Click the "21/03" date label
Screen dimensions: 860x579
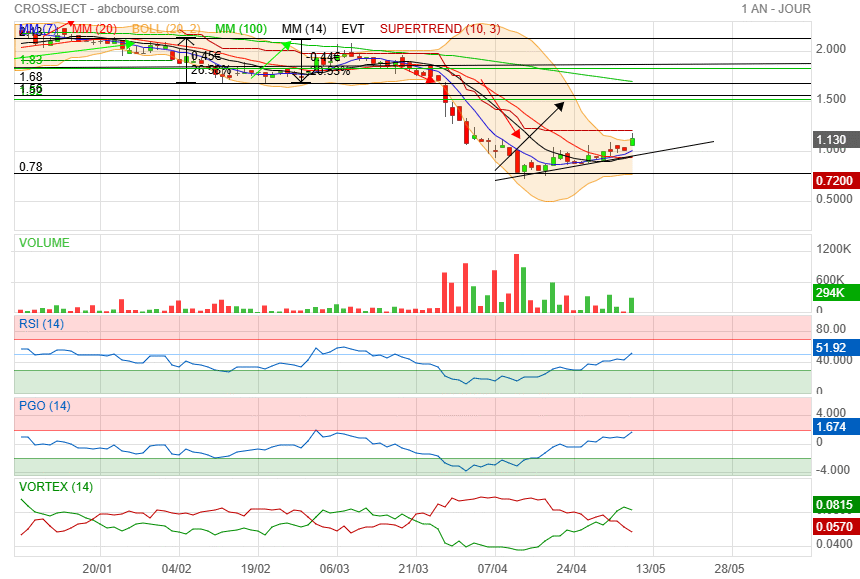pyautogui.click(x=414, y=569)
